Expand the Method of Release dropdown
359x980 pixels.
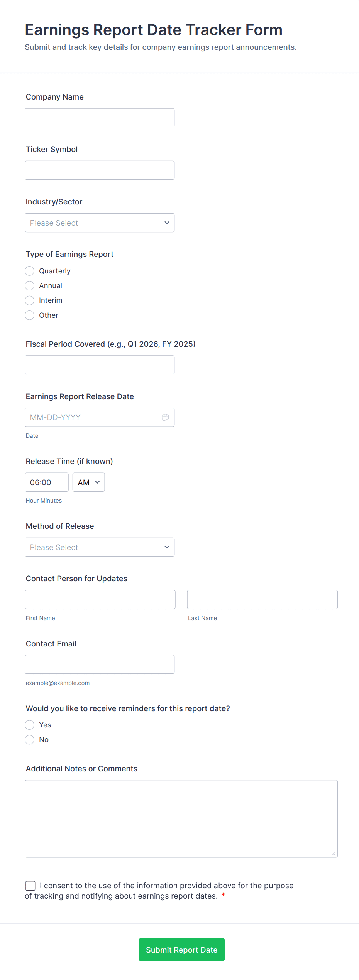click(x=100, y=547)
